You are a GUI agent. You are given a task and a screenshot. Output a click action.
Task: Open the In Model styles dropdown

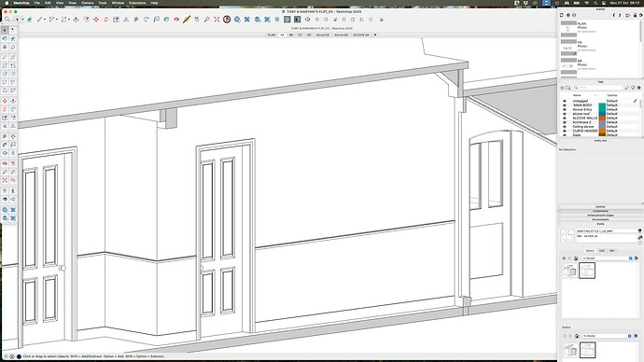point(607,258)
